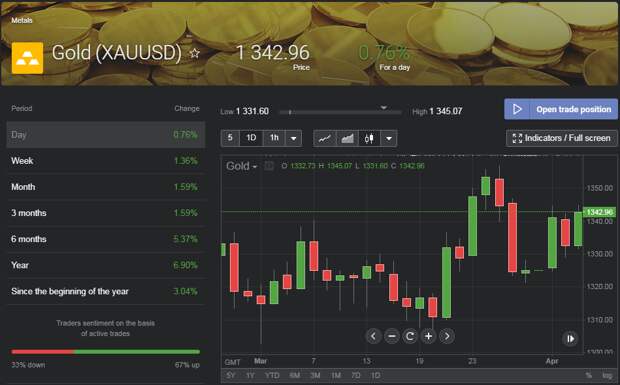Open Indicators / Full screen

(561, 138)
